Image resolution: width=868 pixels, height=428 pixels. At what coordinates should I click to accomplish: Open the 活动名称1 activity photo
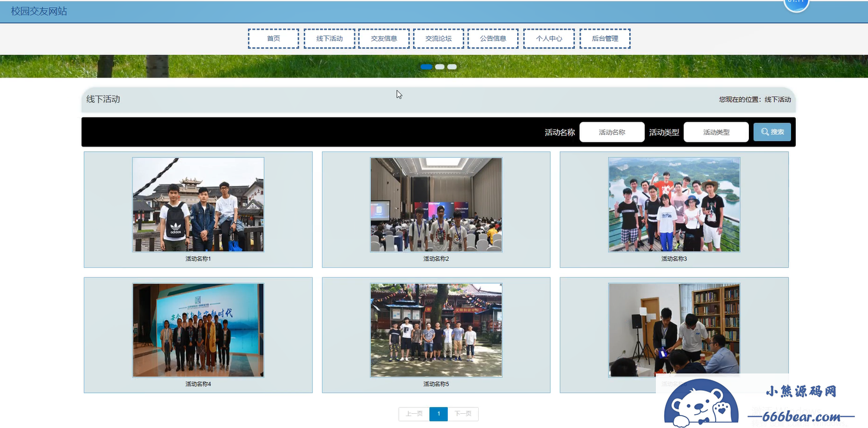pos(198,205)
